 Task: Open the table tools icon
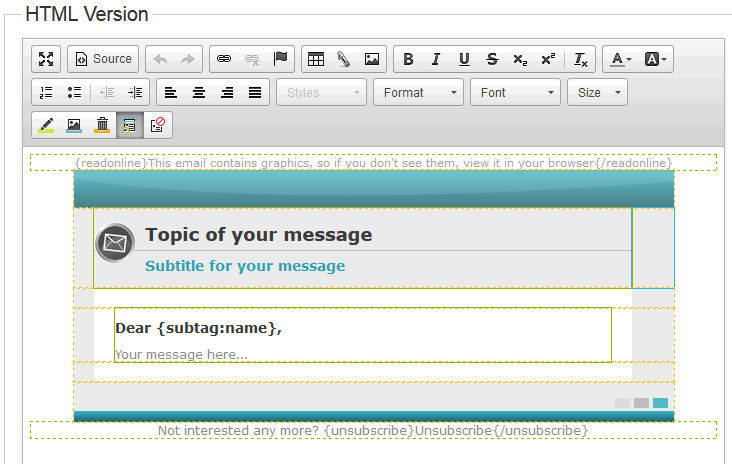(344, 59)
